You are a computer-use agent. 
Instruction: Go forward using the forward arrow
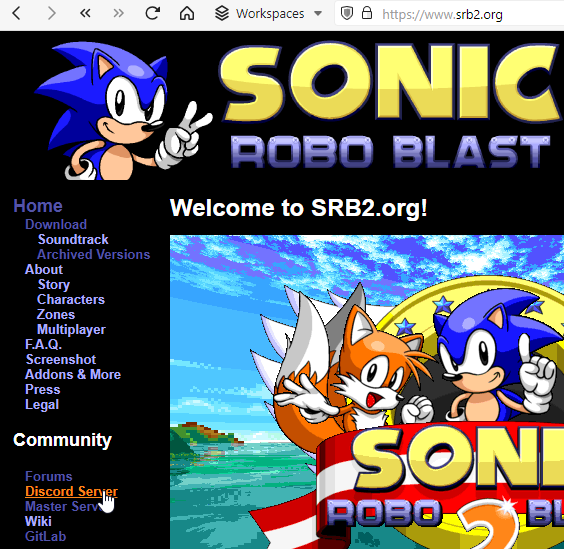52,14
